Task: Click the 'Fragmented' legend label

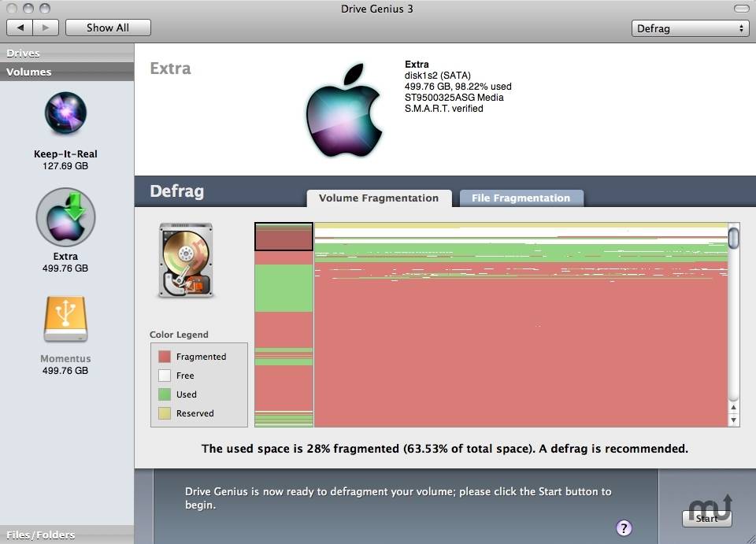Action: click(201, 357)
